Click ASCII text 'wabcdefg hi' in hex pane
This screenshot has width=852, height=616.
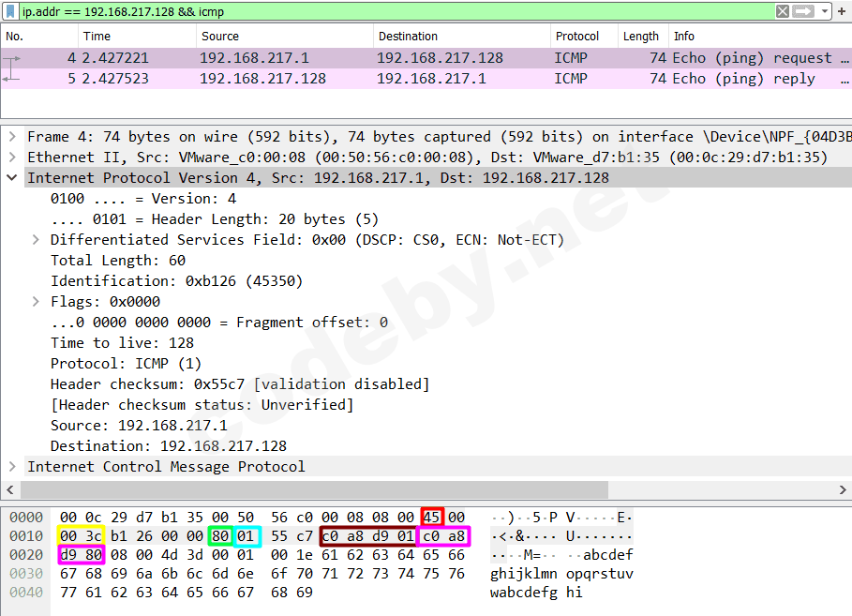[x=536, y=592]
